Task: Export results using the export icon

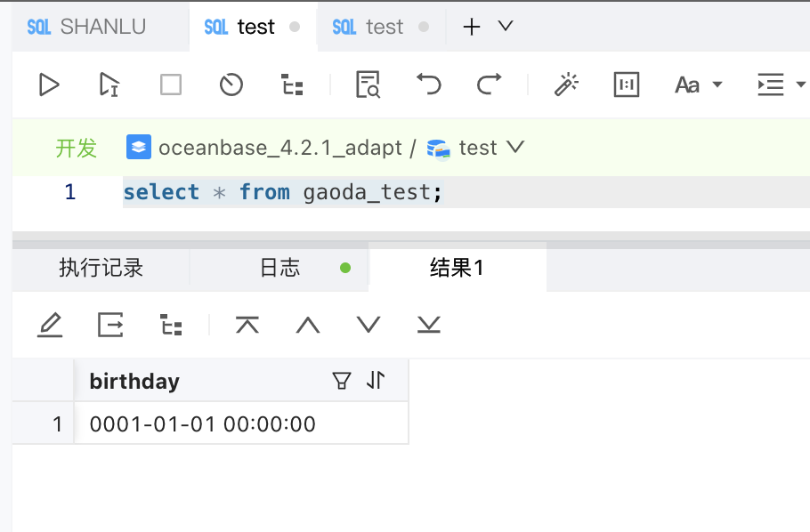Action: tap(109, 324)
